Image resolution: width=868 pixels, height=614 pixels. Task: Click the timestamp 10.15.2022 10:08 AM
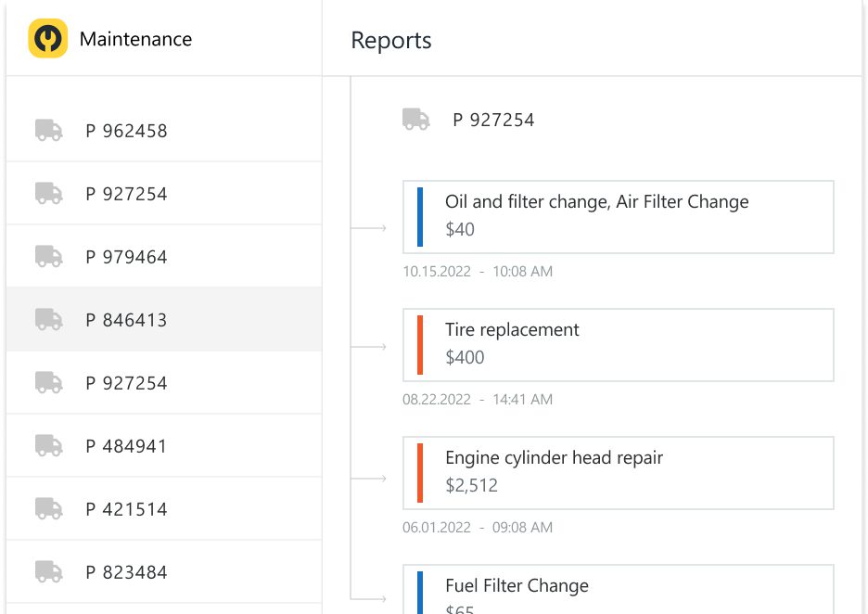[x=476, y=272]
